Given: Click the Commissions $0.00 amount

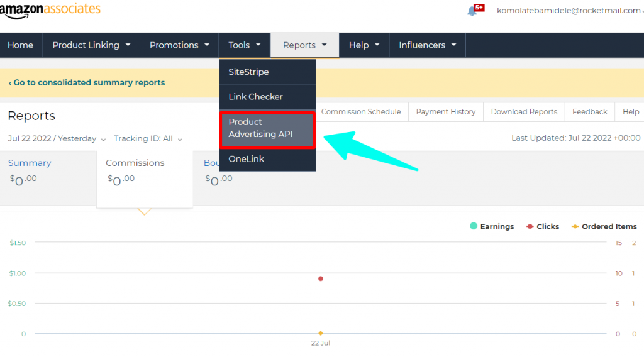Looking at the screenshot, I should coord(121,180).
